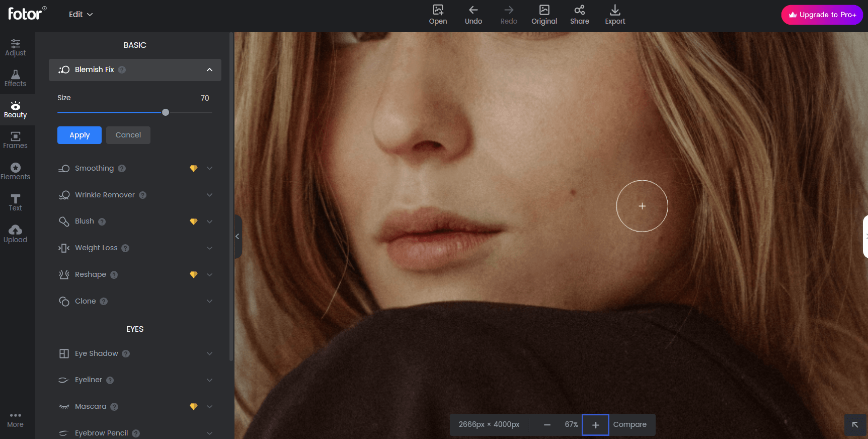Collapse the left panel arrow
The height and width of the screenshot is (439, 868).
click(x=238, y=236)
